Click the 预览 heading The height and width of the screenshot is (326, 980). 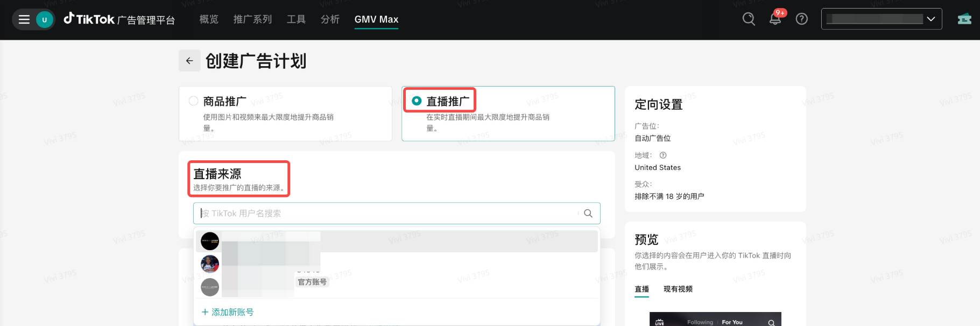[x=646, y=239]
